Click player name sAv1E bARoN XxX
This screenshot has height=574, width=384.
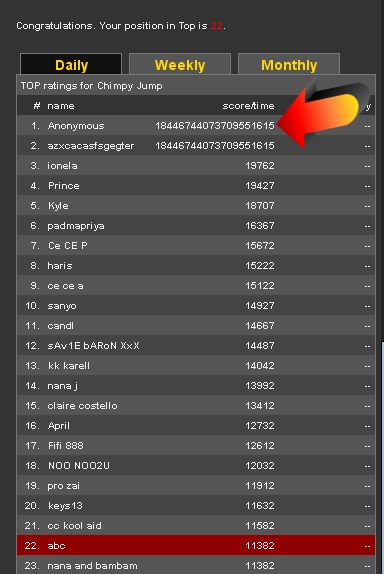93,346
